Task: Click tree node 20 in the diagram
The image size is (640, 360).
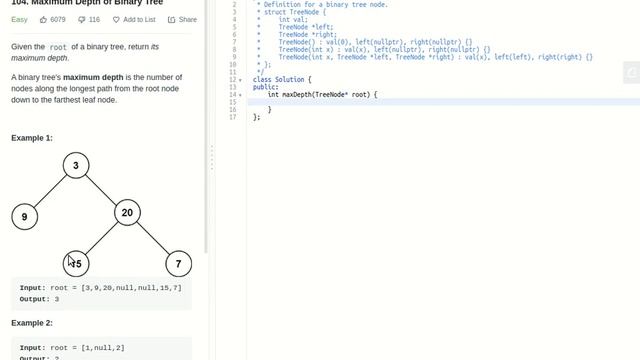Action: (x=127, y=213)
